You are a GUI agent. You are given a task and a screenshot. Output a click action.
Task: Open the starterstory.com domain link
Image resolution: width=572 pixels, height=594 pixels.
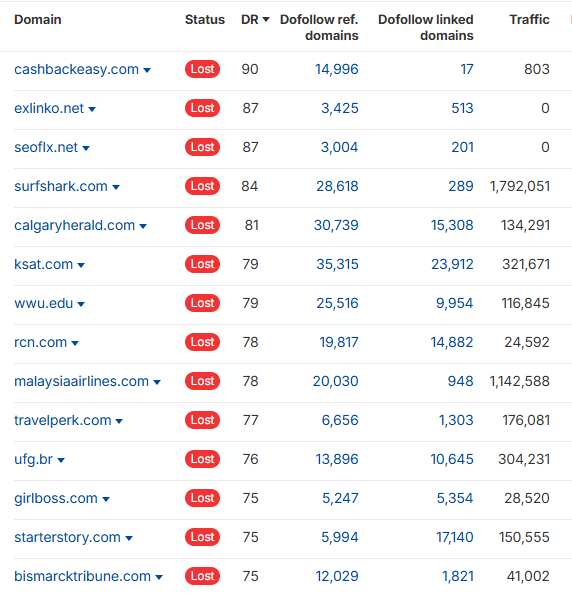click(x=67, y=538)
